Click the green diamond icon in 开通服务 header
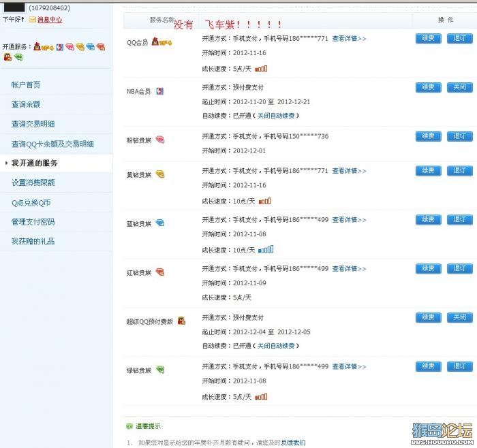 pos(18,57)
